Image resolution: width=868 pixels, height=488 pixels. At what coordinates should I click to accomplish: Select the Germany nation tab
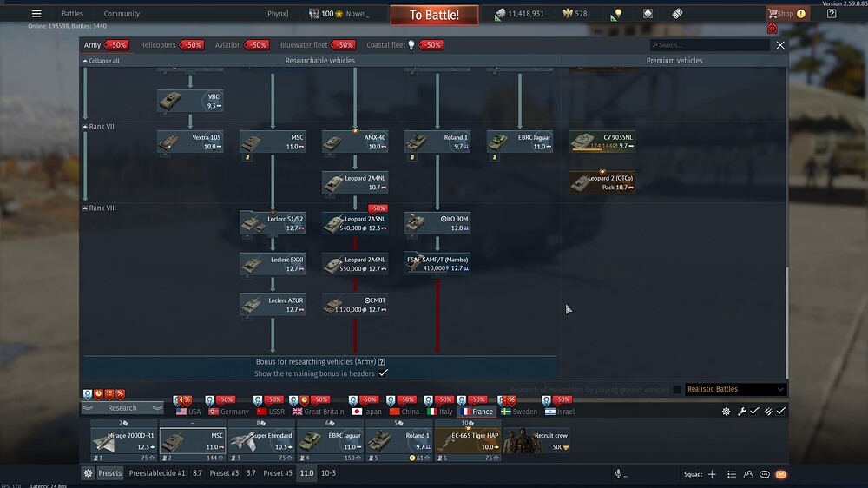click(x=228, y=412)
